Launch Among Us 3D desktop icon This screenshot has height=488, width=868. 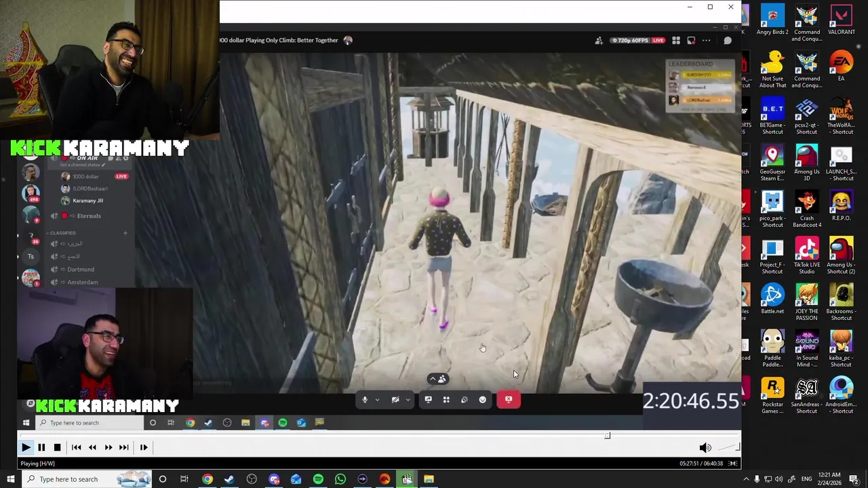pos(806,163)
